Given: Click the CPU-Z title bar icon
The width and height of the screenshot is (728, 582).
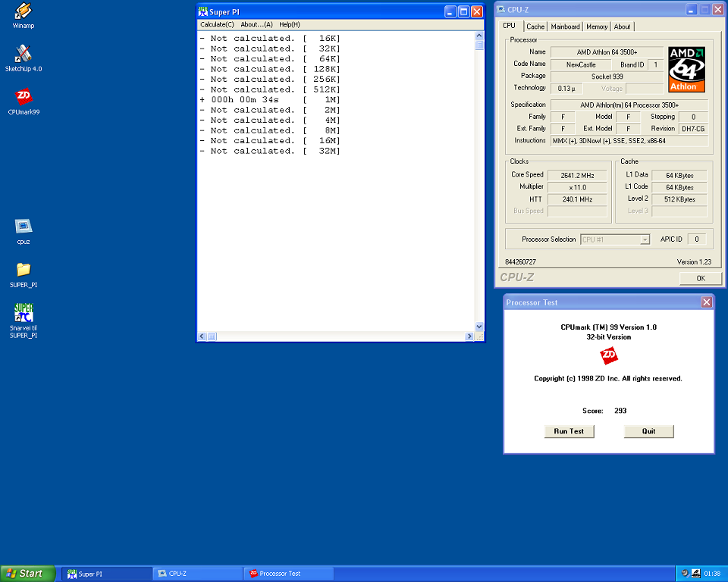Looking at the screenshot, I should (501, 9).
